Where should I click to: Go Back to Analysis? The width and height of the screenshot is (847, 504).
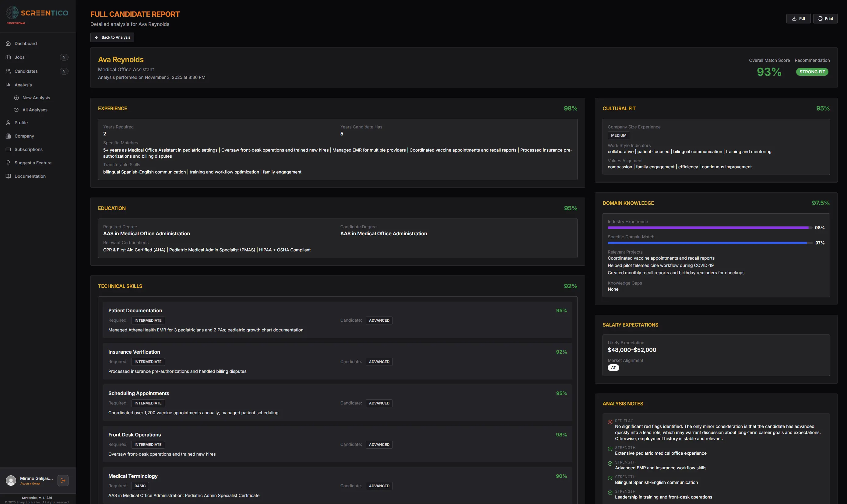(112, 37)
